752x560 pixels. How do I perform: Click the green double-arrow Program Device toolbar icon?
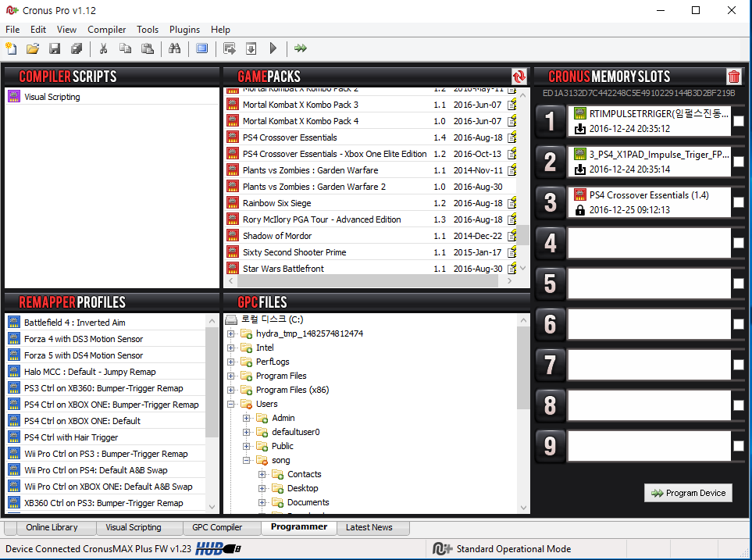301,48
